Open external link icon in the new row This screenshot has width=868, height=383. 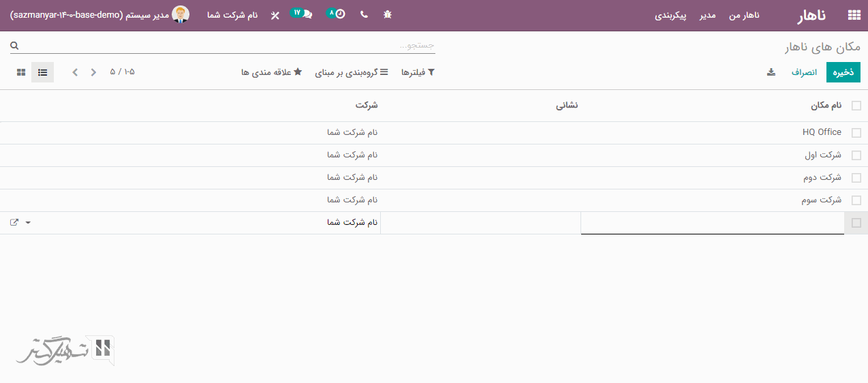click(14, 223)
